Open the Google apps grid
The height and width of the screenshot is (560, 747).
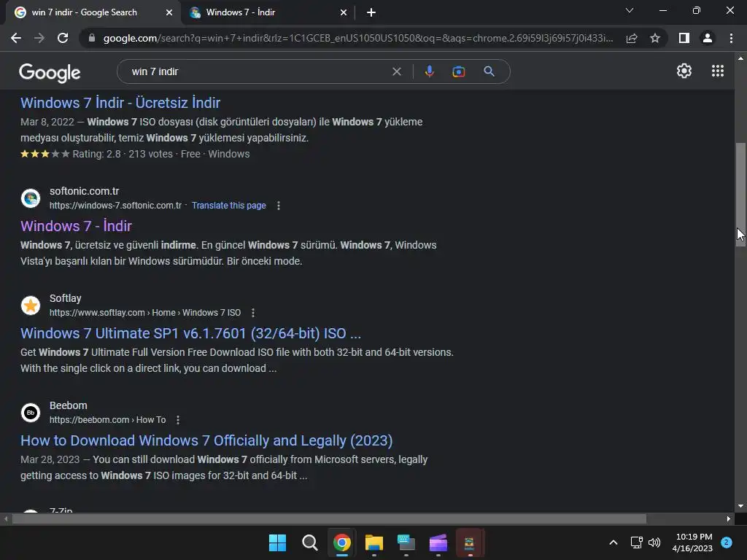[718, 71]
